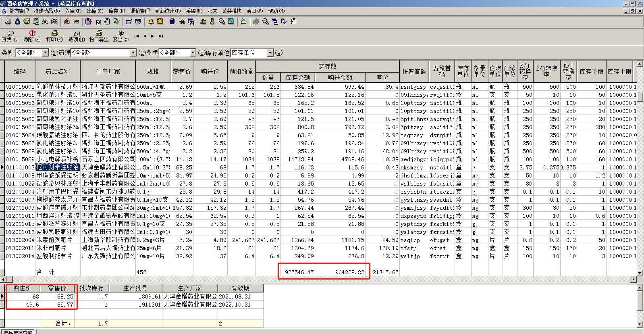Screen dimensions: 644x334
Task: Expand the 类别 category dropdown
Action: pos(46,53)
